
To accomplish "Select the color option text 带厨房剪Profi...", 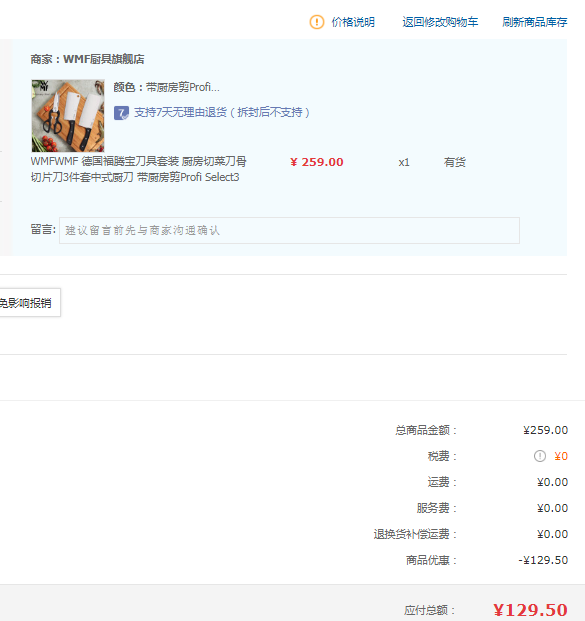I will click(x=183, y=87).
